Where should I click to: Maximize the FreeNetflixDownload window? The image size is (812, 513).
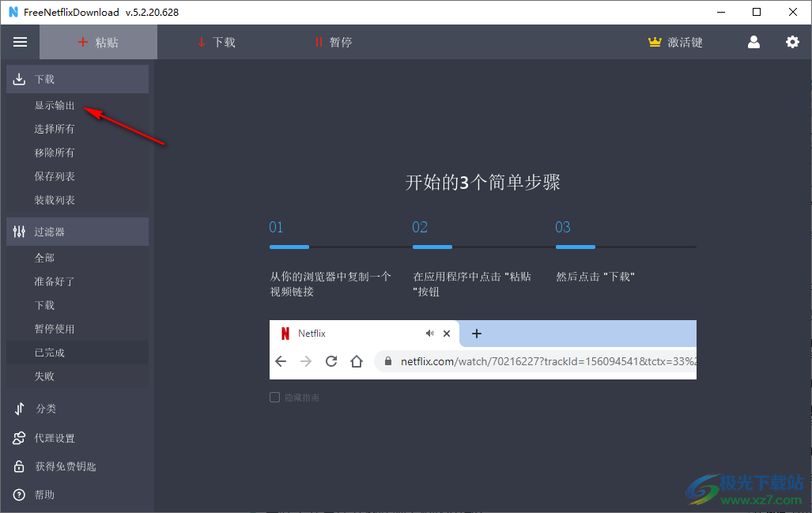point(757,12)
